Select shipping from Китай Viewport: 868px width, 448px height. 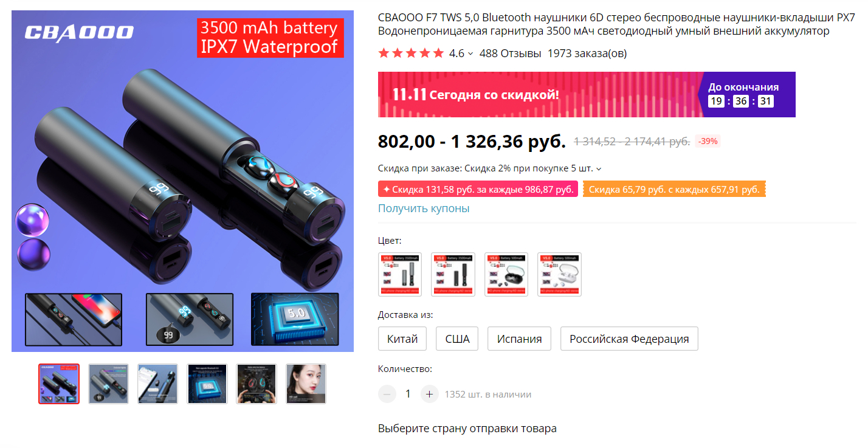(402, 339)
